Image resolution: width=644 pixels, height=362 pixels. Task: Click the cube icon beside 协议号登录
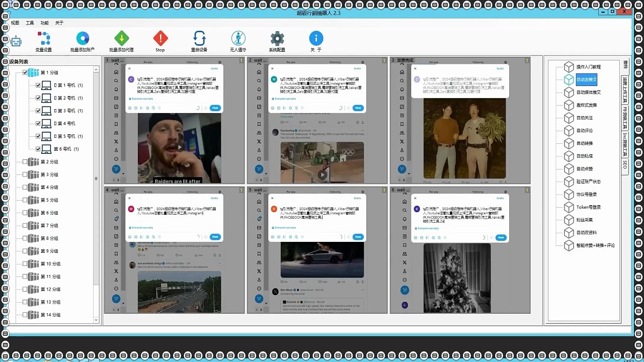click(569, 195)
